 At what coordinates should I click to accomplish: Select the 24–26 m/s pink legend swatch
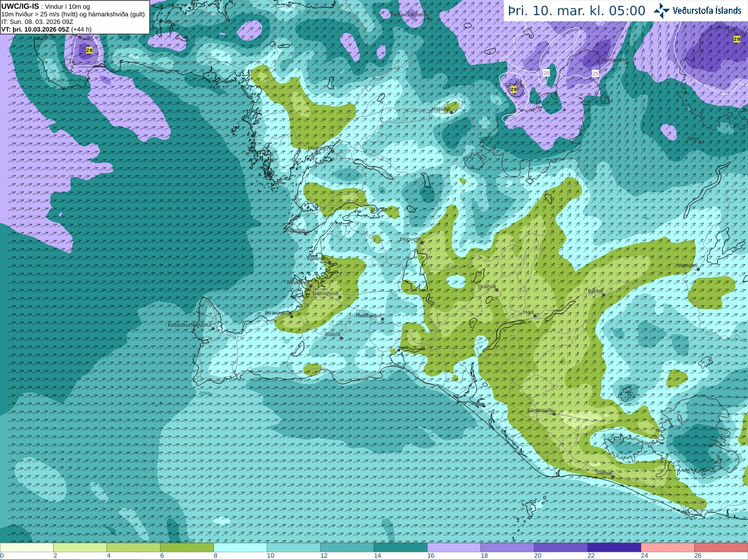pos(668,548)
